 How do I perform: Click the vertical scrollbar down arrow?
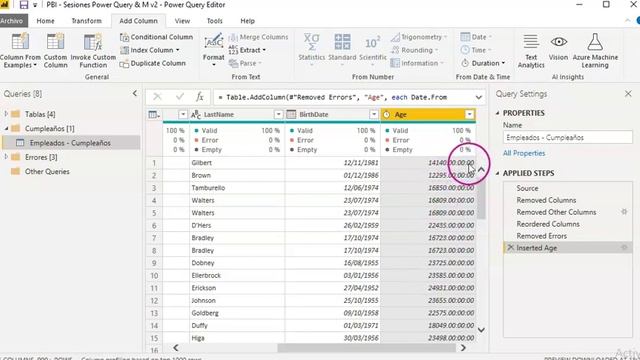tap(481, 330)
